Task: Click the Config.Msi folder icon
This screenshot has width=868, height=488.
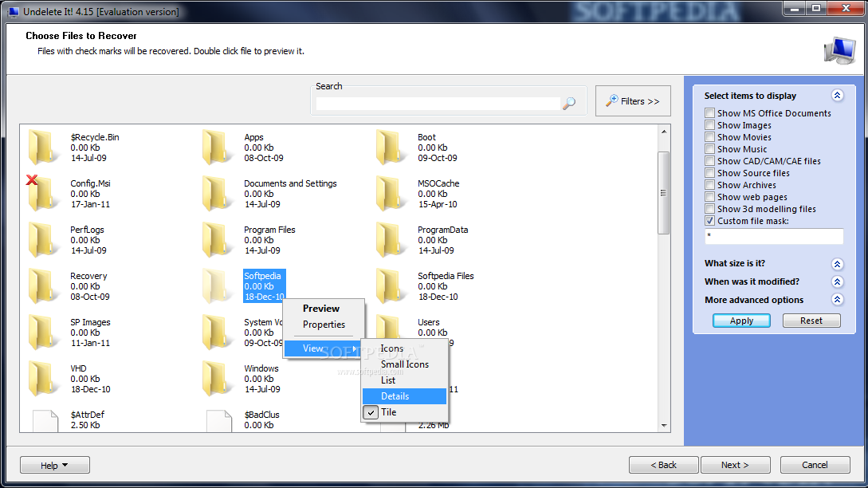Action: [44, 193]
